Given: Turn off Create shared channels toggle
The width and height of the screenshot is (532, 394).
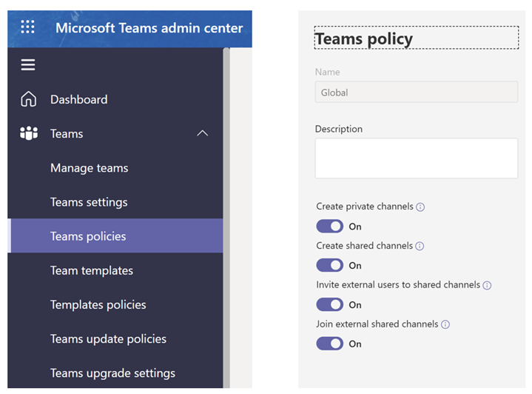Looking at the screenshot, I should (x=329, y=265).
